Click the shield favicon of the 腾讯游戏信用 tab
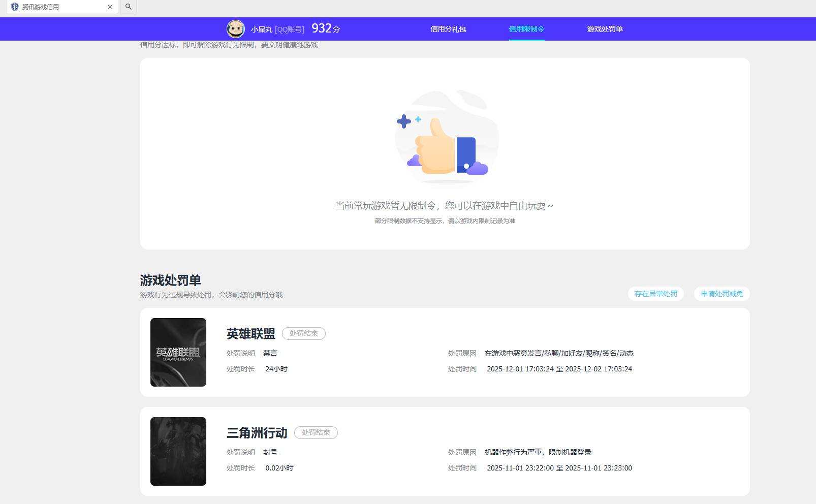 [x=15, y=7]
